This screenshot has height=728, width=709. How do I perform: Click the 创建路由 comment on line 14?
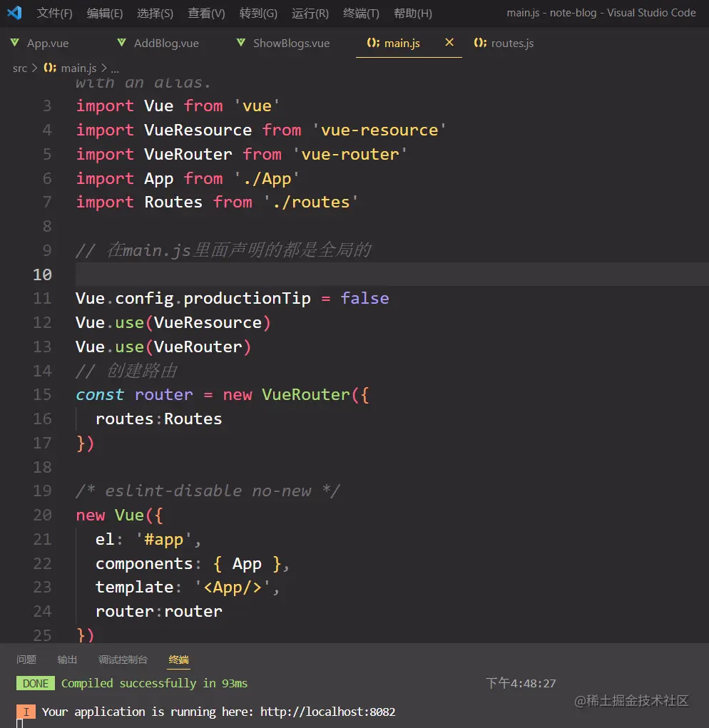tap(126, 371)
